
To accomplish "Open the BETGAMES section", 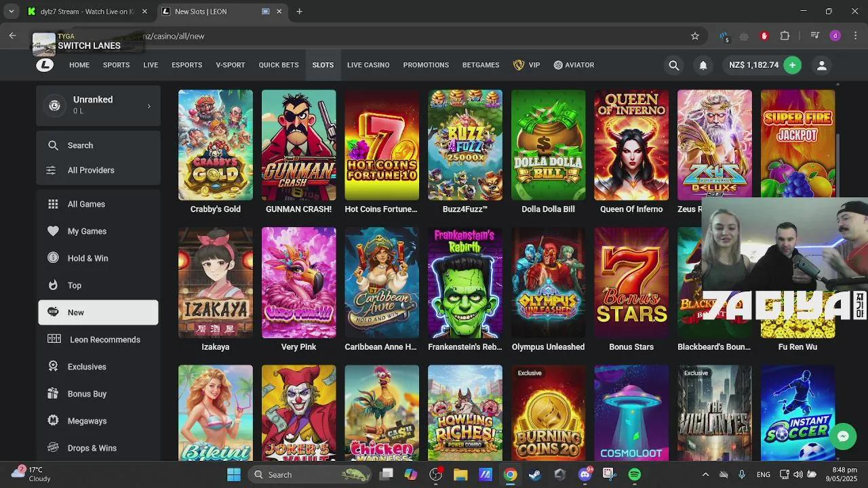I will tap(481, 65).
